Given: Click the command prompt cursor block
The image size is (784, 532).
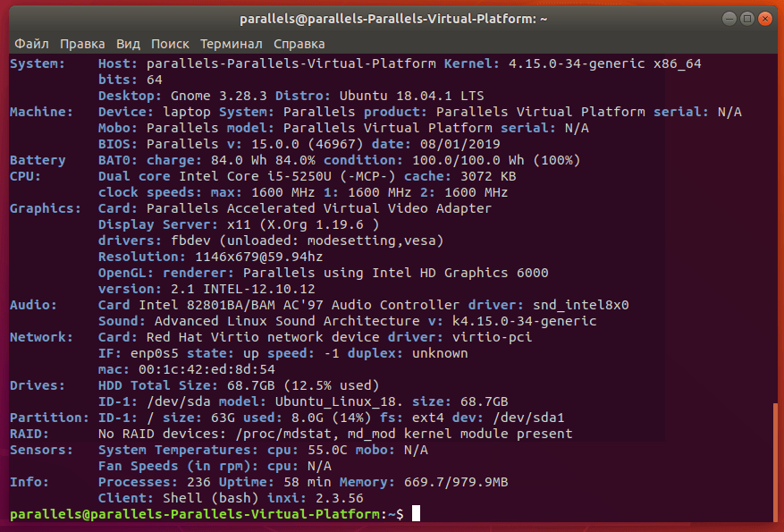Looking at the screenshot, I should coord(416,513).
